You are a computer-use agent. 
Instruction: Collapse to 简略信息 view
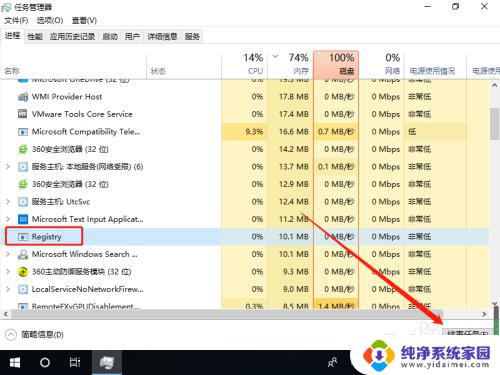(x=35, y=334)
